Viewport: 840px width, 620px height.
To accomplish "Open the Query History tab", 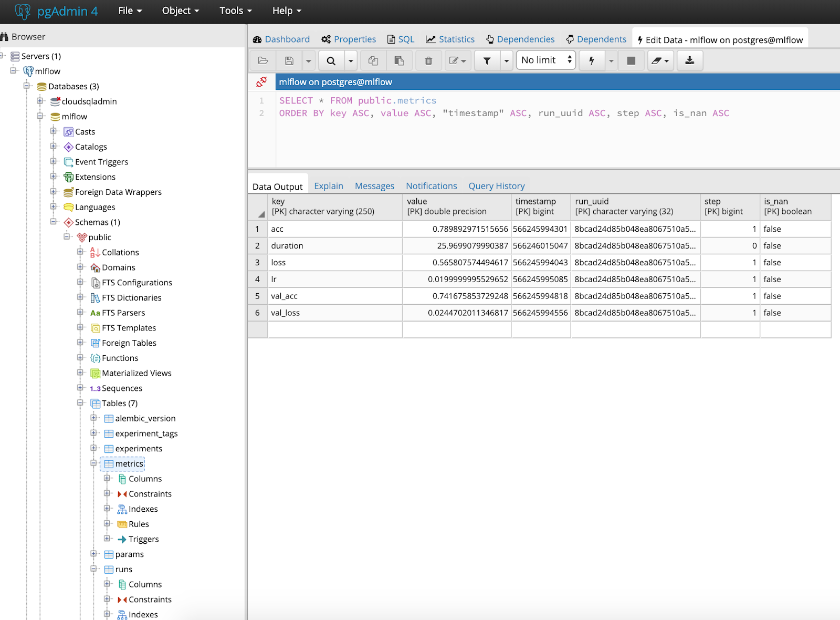I will 497,186.
